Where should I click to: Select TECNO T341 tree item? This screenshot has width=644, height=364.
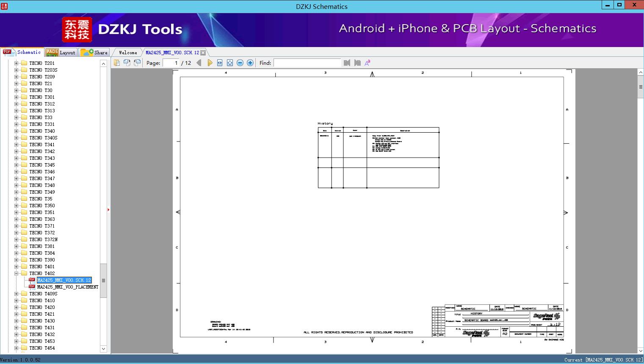coord(42,144)
